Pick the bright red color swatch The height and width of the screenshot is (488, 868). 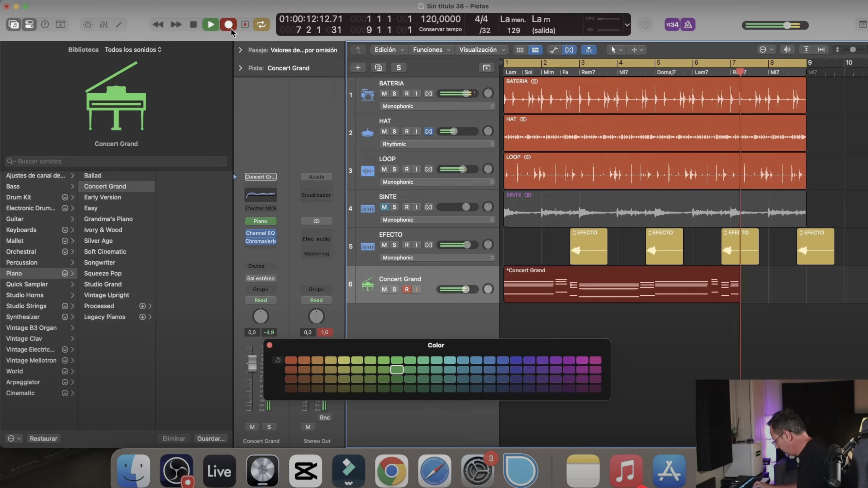click(x=291, y=360)
